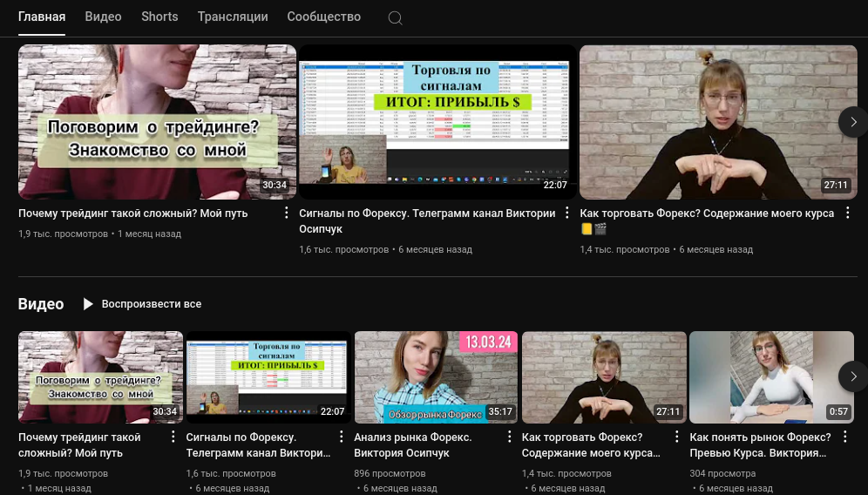The height and width of the screenshot is (495, 868).
Task: Open the 0:57 video thumbnail
Action: 771,376
